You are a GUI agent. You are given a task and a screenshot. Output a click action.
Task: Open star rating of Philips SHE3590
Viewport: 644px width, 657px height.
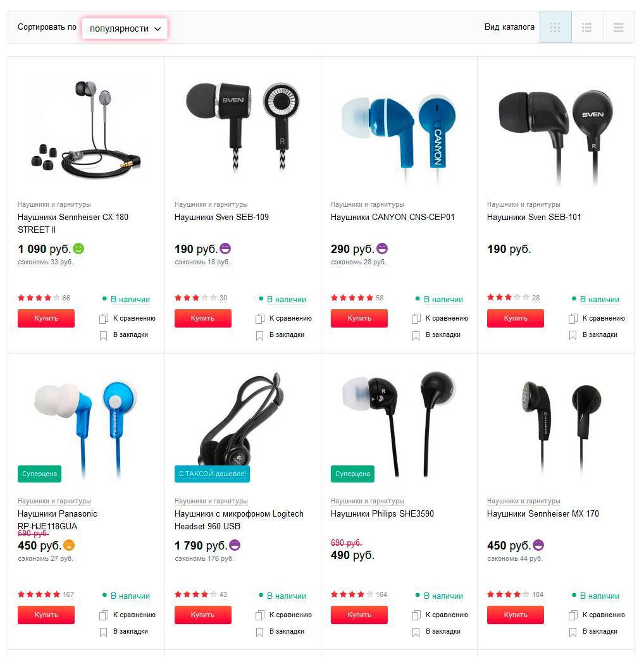click(352, 594)
